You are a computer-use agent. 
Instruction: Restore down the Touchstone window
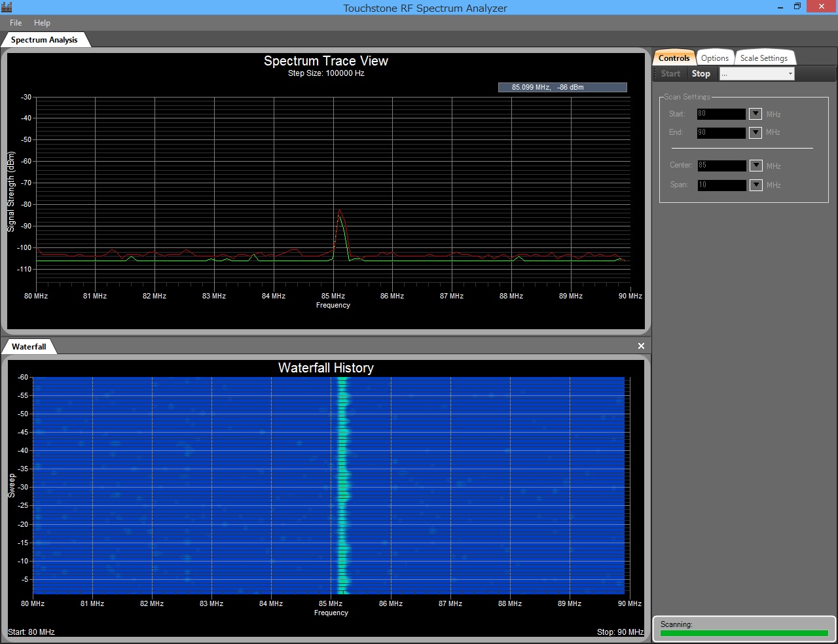click(x=797, y=7)
